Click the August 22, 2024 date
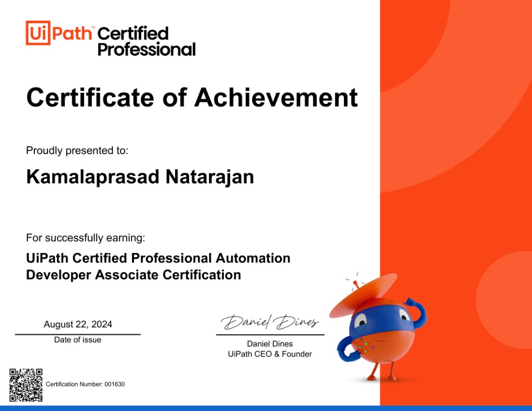 [x=78, y=324]
